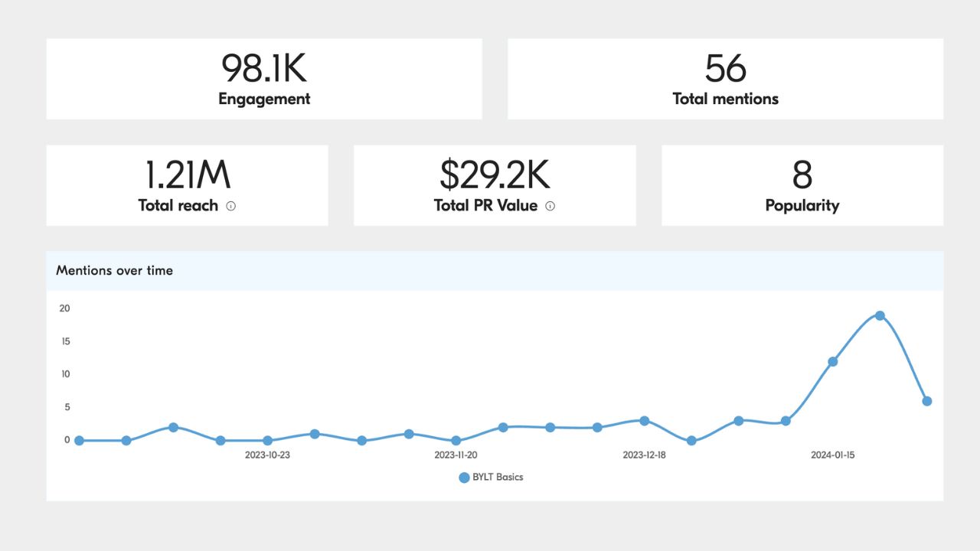Click the Popularity score 8
The width and height of the screenshot is (980, 551).
pyautogui.click(x=802, y=174)
